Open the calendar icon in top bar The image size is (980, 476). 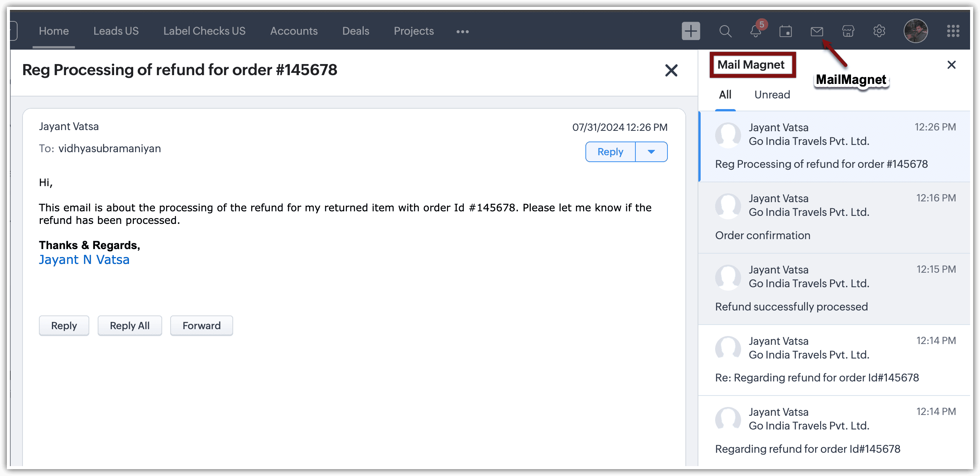tap(785, 31)
